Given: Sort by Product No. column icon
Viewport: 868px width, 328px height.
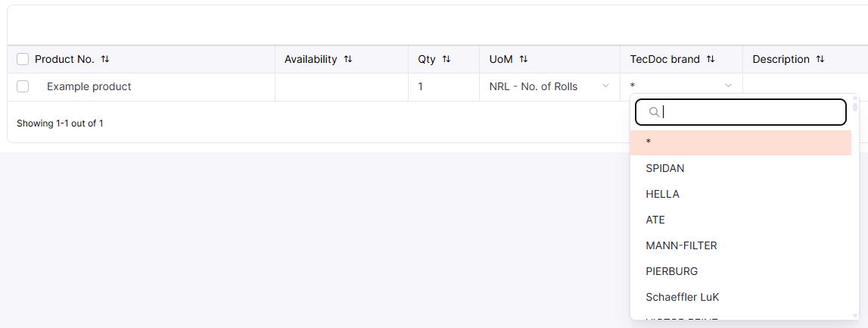Looking at the screenshot, I should click(x=105, y=59).
